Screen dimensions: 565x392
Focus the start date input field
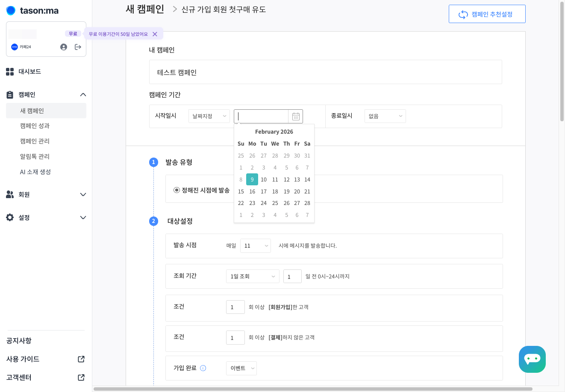click(262, 116)
